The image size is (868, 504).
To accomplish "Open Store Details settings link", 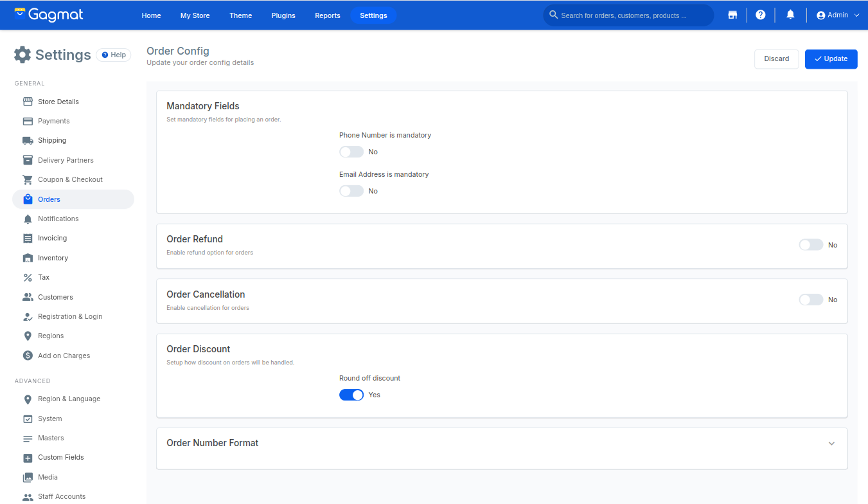I will tap(58, 102).
